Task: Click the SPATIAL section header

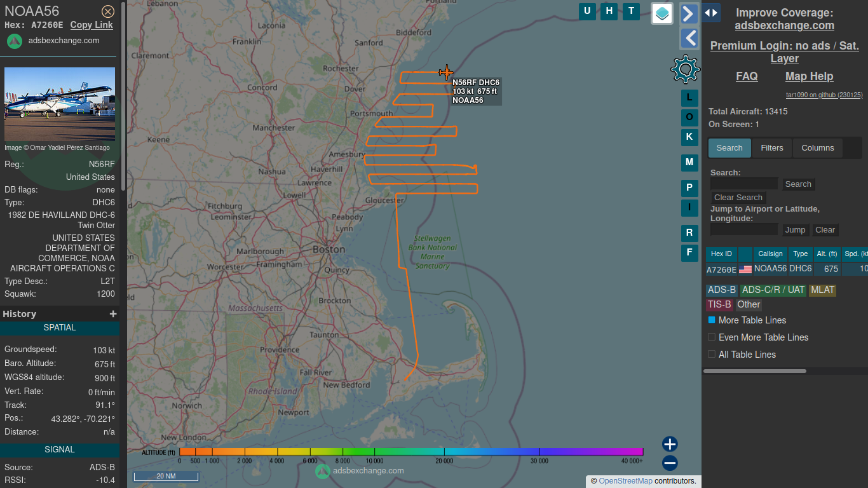Action: (x=60, y=328)
